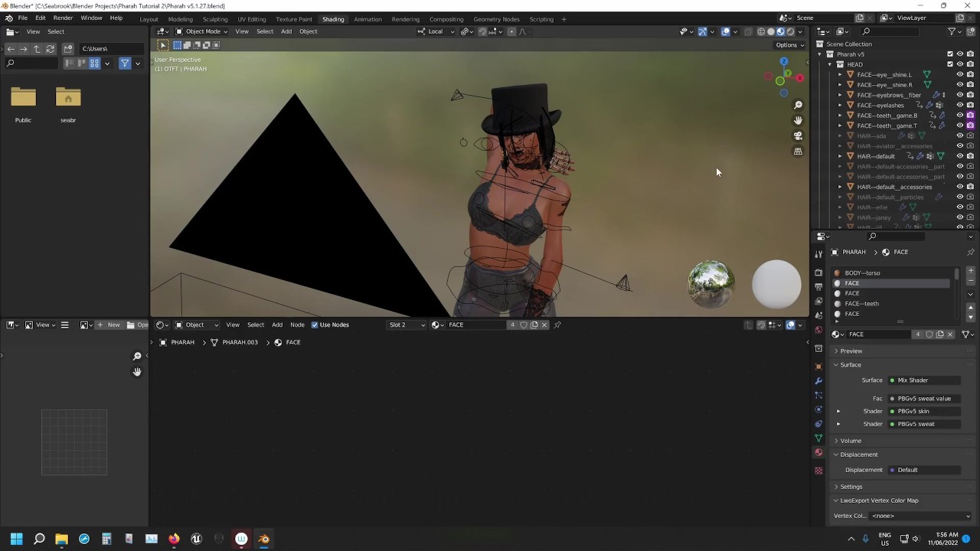
Task: Switch to the Layout workspace tab
Action: [x=149, y=19]
